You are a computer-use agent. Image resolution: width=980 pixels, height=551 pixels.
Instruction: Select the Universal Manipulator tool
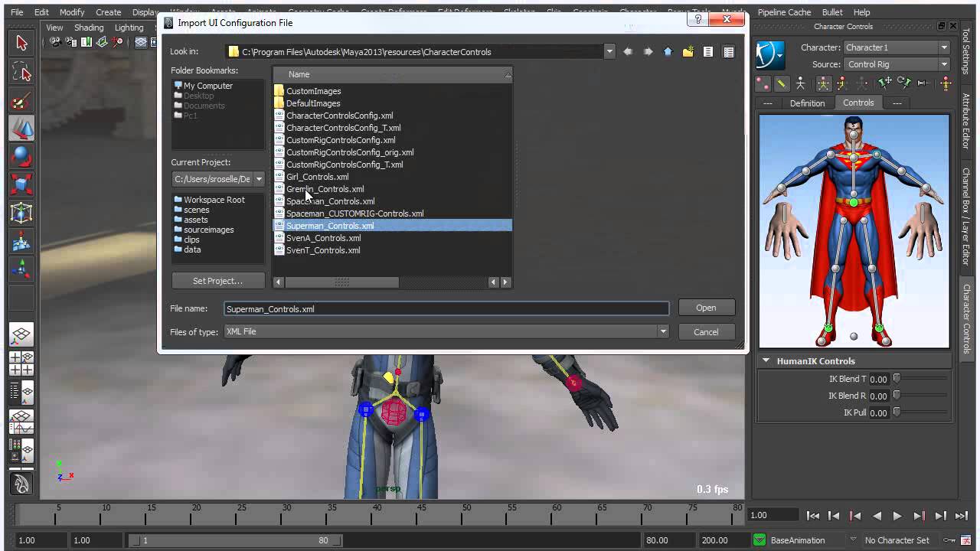point(21,213)
